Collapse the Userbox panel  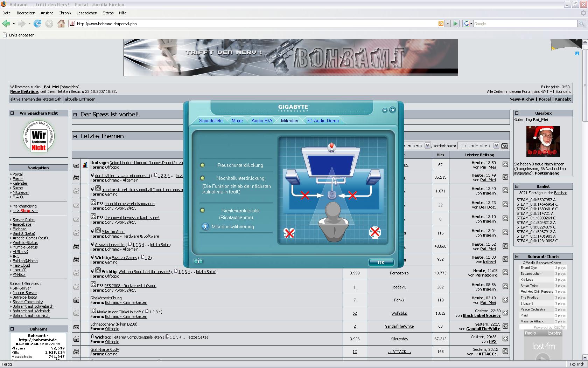click(x=517, y=113)
